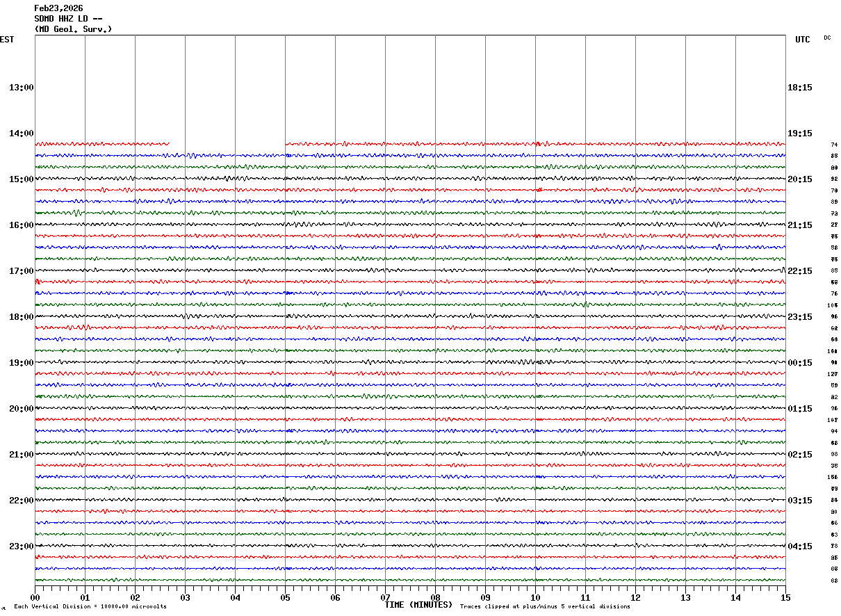Click the 23:15 UTC time label

click(x=800, y=317)
